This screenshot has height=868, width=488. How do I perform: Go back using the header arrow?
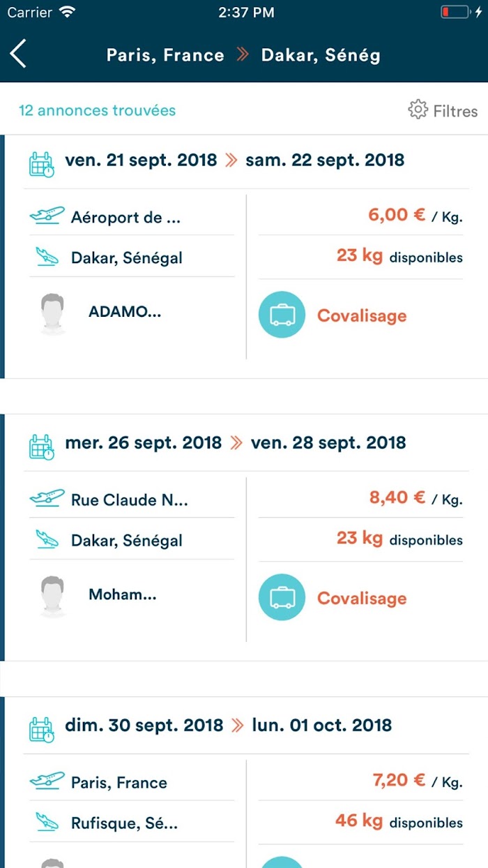pos(18,54)
